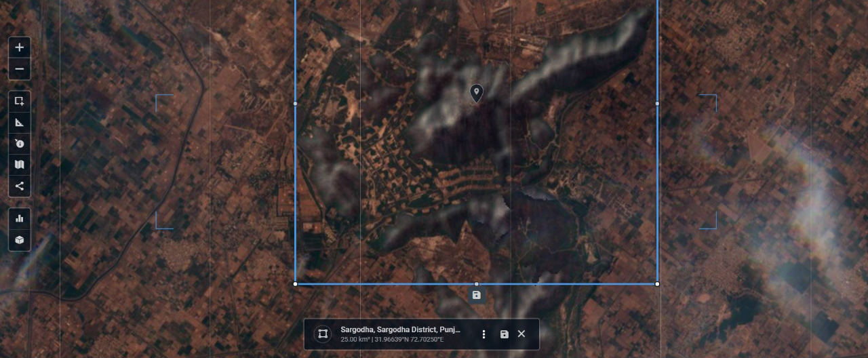The height and width of the screenshot is (358, 868).
Task: Zoom in with the plus button
Action: point(19,47)
